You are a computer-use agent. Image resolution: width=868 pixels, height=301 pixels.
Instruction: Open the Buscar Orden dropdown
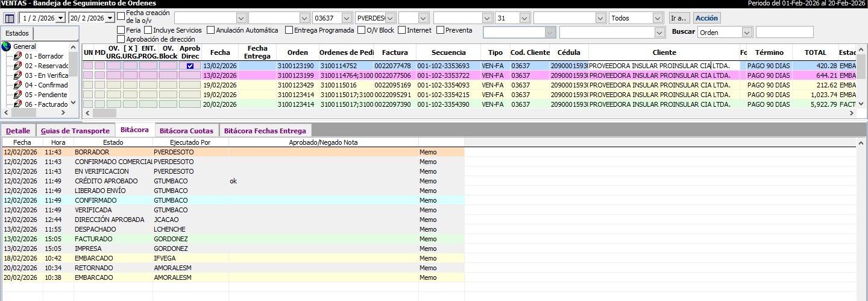(747, 32)
